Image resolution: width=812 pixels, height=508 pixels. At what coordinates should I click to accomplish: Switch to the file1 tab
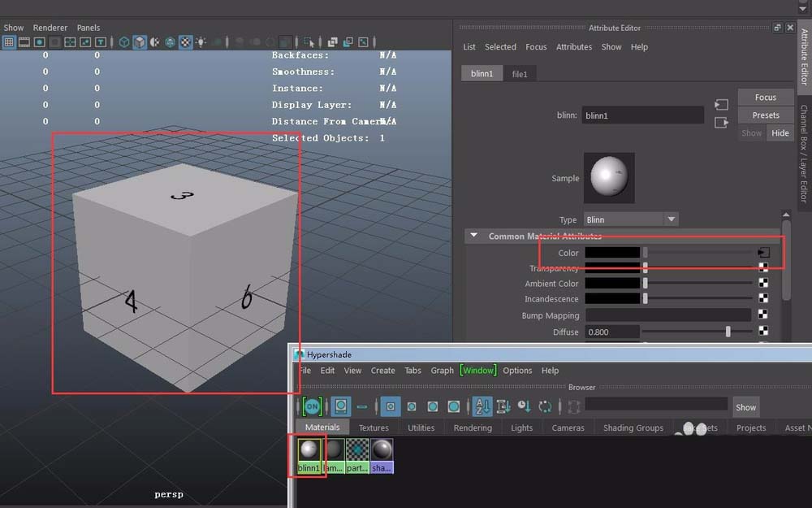pyautogui.click(x=520, y=74)
